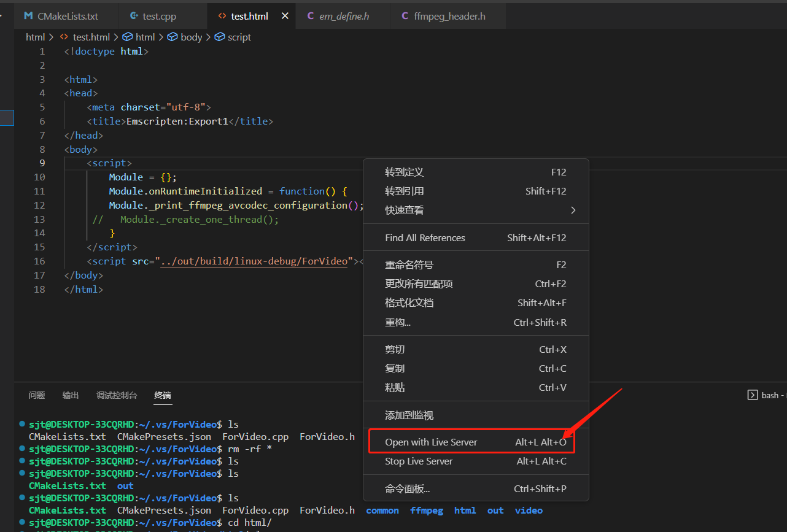
Task: Click the C++ icon on test.cpp tab
Action: (x=134, y=16)
